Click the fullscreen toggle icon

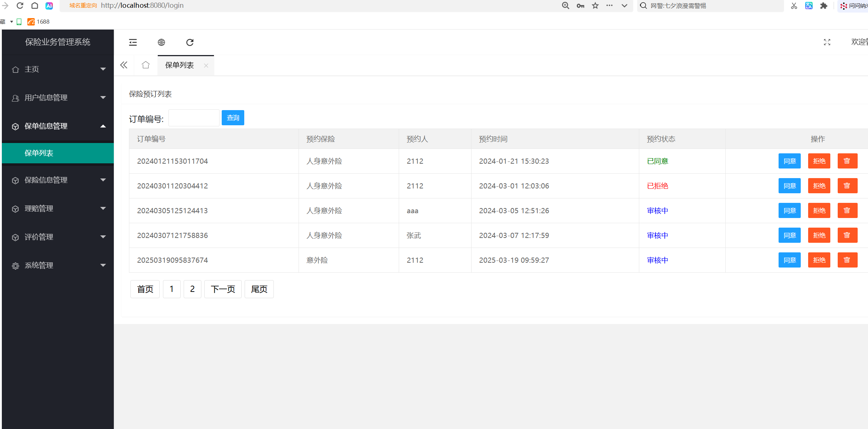point(827,42)
